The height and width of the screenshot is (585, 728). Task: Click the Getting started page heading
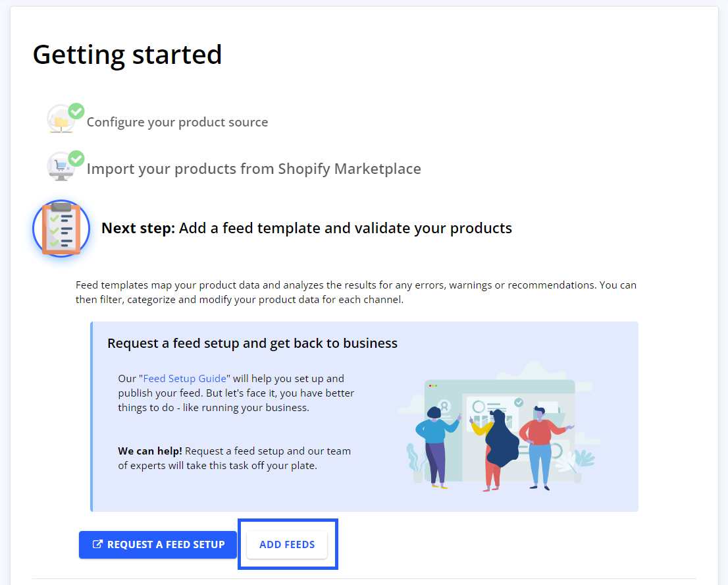(127, 55)
